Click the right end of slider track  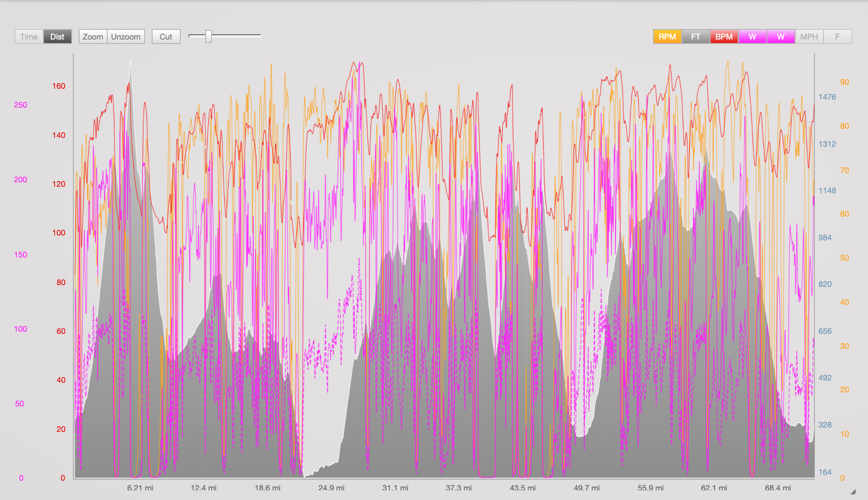(259, 36)
